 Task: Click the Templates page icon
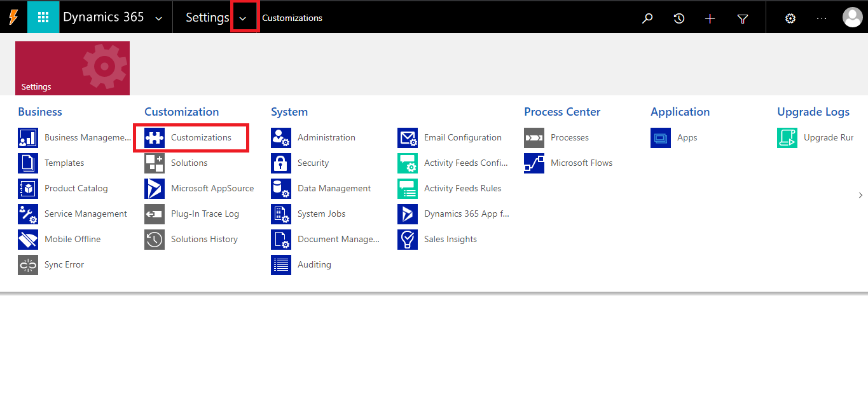(x=28, y=163)
